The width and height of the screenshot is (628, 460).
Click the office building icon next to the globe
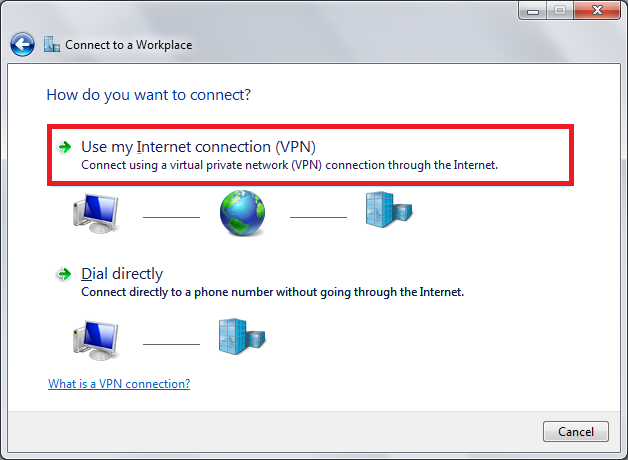point(389,210)
